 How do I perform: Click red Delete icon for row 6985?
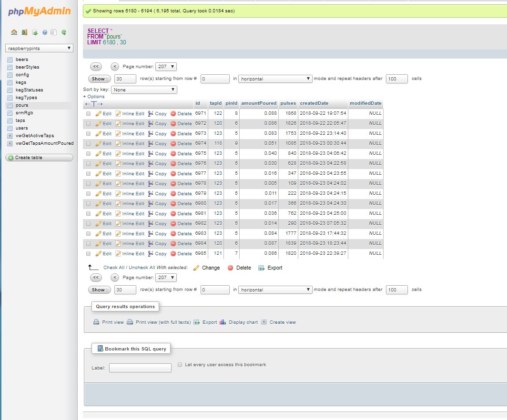coord(173,254)
